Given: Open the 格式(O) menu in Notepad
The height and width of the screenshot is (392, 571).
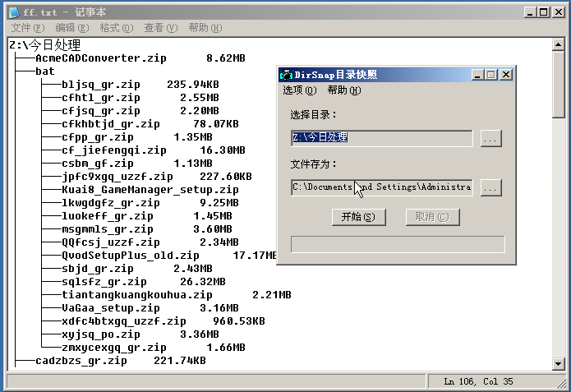Looking at the screenshot, I should pos(117,28).
